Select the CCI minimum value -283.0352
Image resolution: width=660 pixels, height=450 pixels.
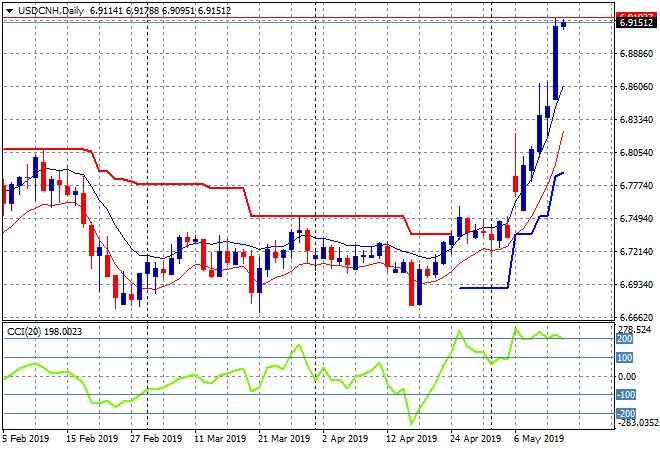[637, 422]
